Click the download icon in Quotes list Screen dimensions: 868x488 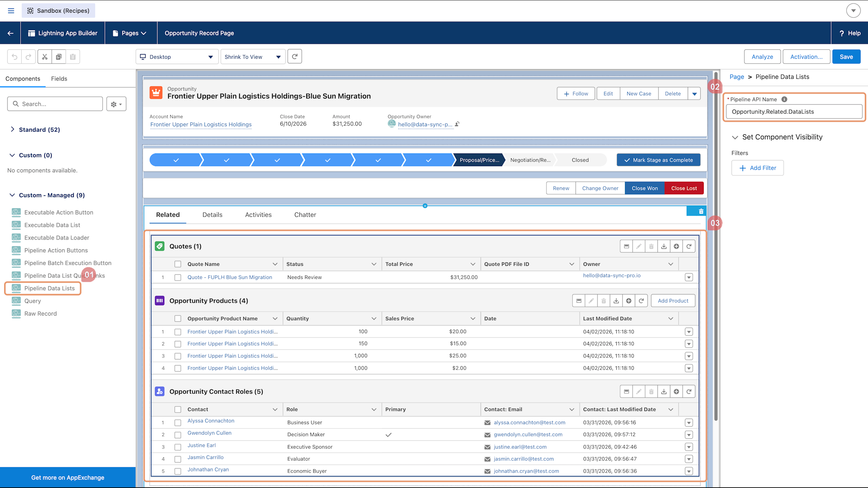tap(664, 246)
